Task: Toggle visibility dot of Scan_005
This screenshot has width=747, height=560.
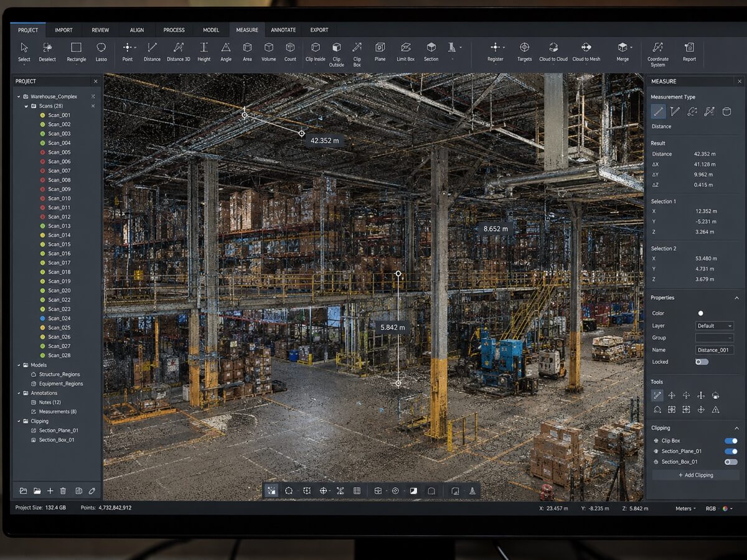Action: click(42, 152)
